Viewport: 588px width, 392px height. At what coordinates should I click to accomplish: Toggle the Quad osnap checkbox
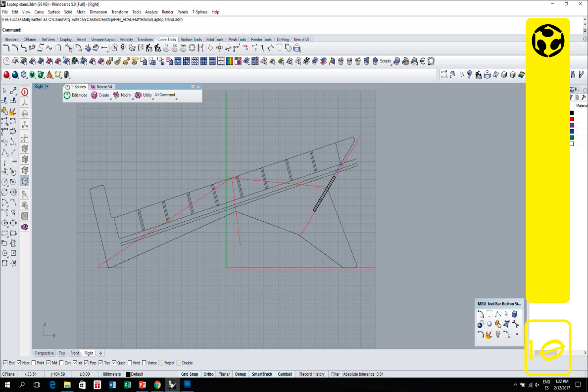point(114,363)
